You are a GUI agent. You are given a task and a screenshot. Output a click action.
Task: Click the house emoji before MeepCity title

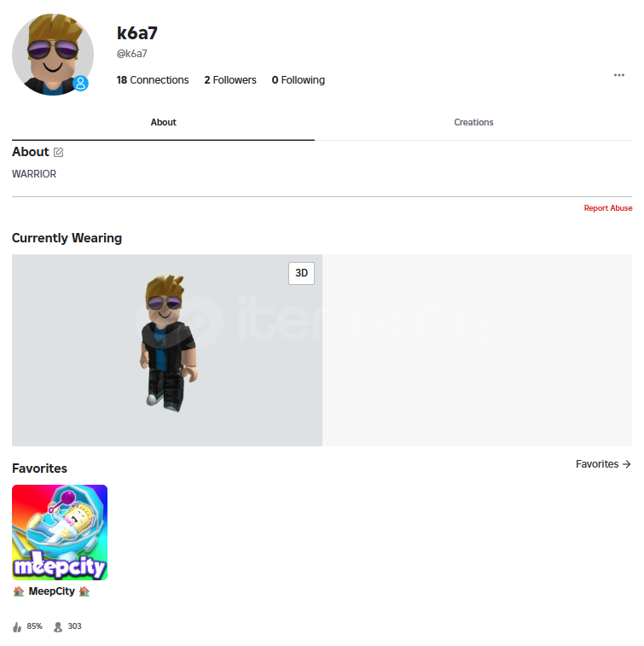click(x=19, y=591)
